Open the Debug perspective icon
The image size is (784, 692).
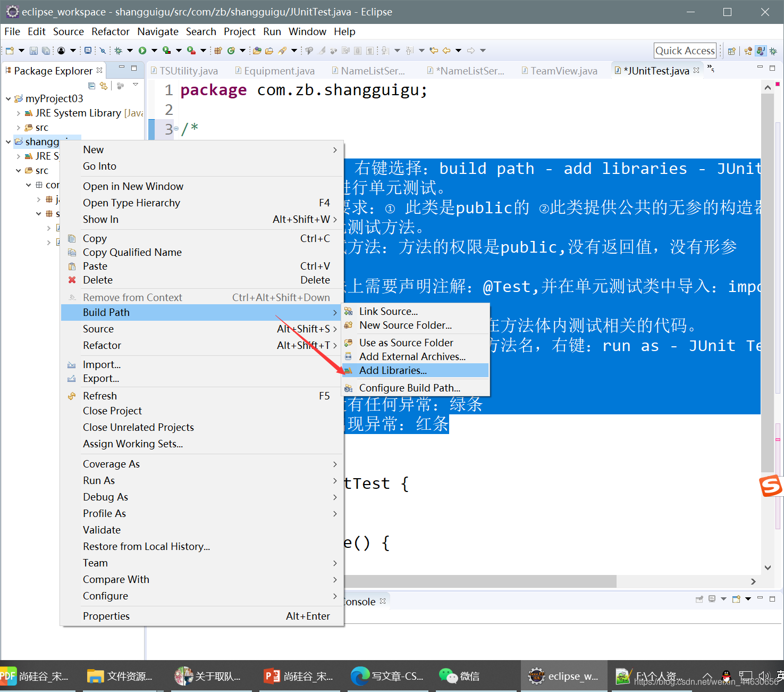773,51
